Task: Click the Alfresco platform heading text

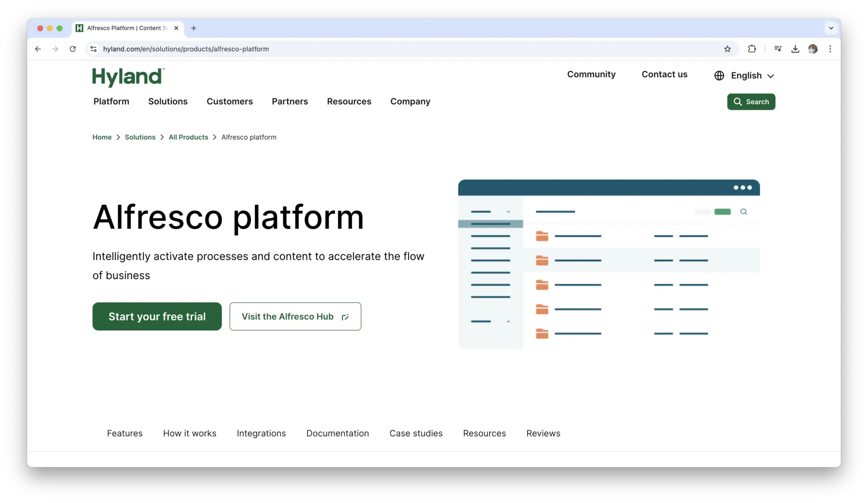Action: pyautogui.click(x=228, y=217)
